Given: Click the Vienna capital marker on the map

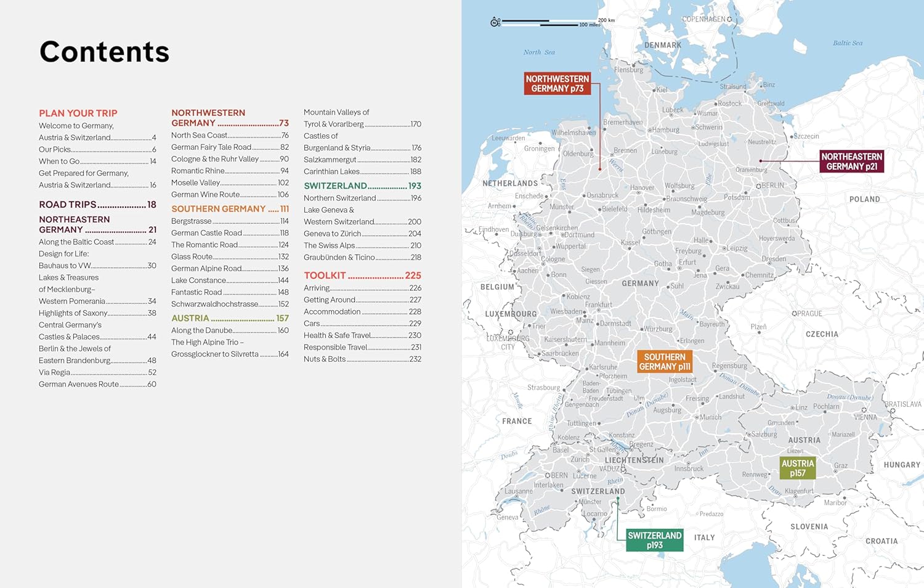Looking at the screenshot, I should click(x=864, y=410).
